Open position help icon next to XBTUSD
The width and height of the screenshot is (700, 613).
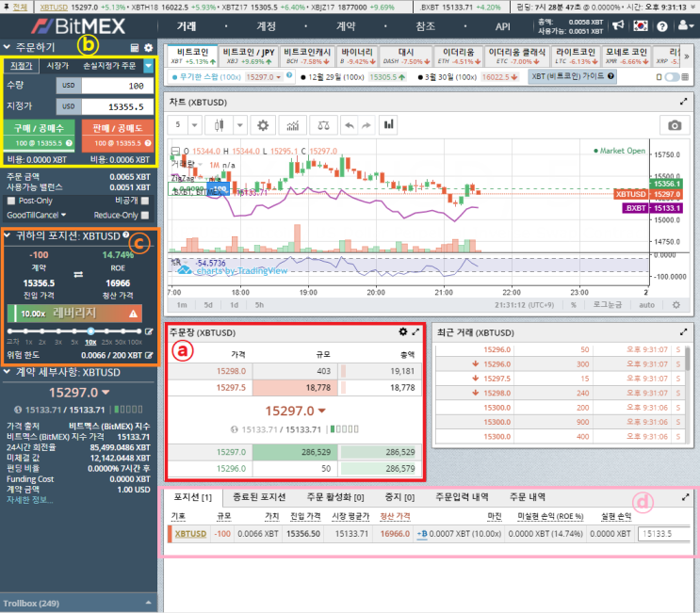pos(126,234)
